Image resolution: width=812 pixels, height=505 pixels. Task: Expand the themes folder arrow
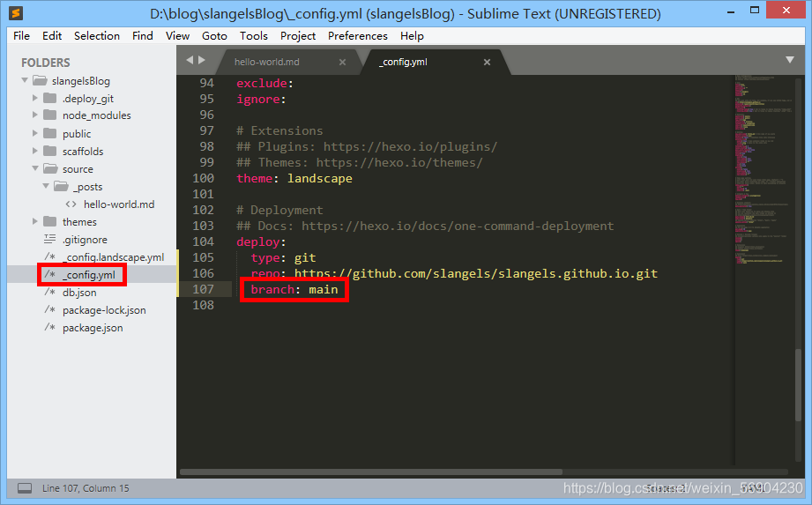34,221
